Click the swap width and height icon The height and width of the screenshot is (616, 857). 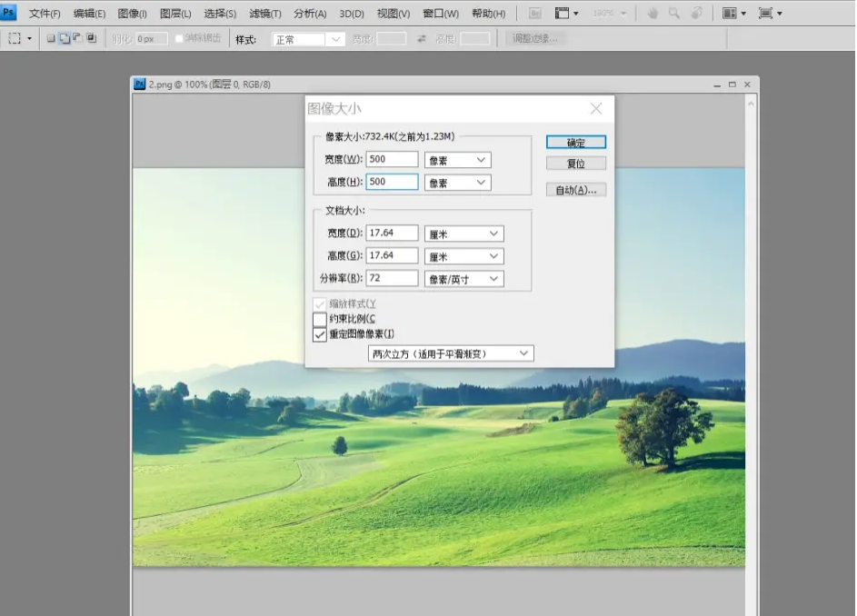click(422, 39)
